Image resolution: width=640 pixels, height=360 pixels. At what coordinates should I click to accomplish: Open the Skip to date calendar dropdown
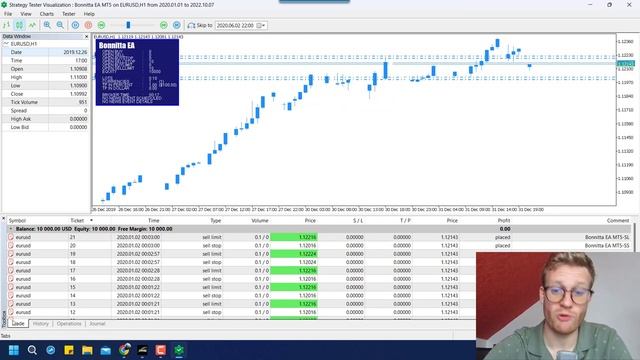tap(261, 25)
